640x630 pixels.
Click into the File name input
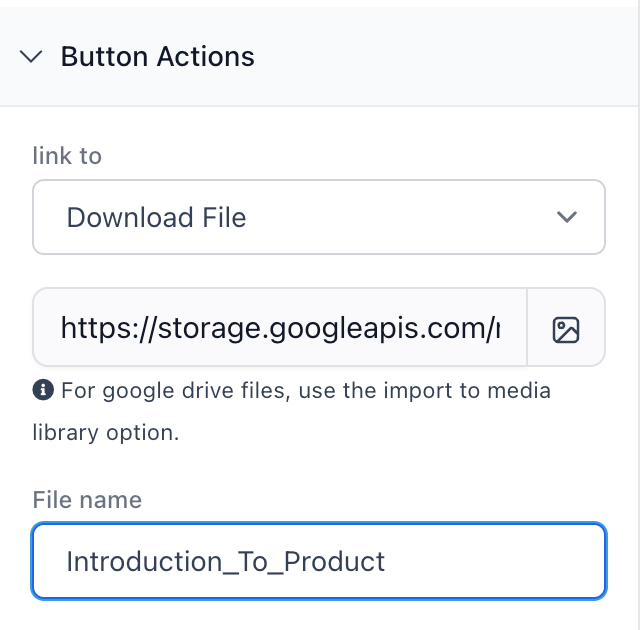tap(319, 561)
